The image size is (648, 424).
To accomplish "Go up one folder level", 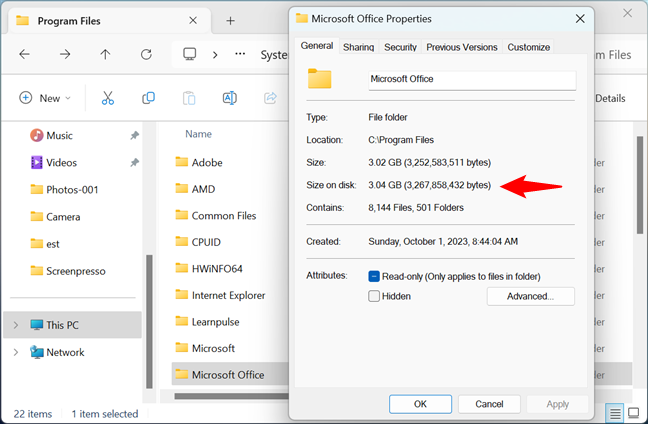I will pyautogui.click(x=105, y=54).
